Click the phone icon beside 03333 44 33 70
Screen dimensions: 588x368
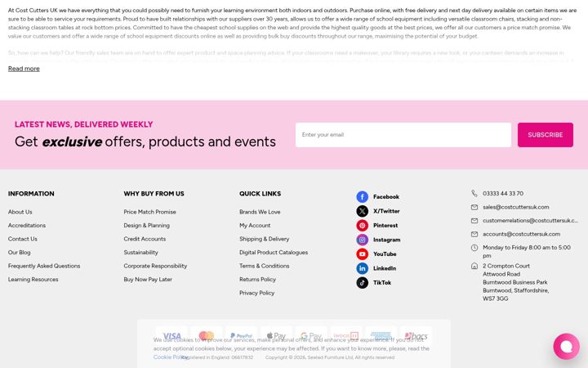click(x=474, y=193)
